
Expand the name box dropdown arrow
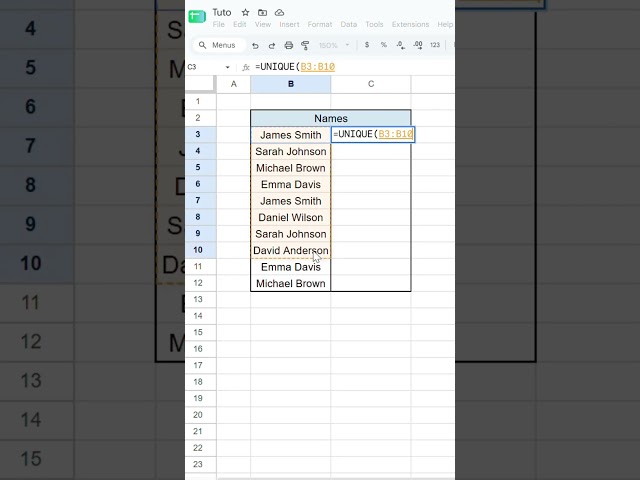pos(227,67)
